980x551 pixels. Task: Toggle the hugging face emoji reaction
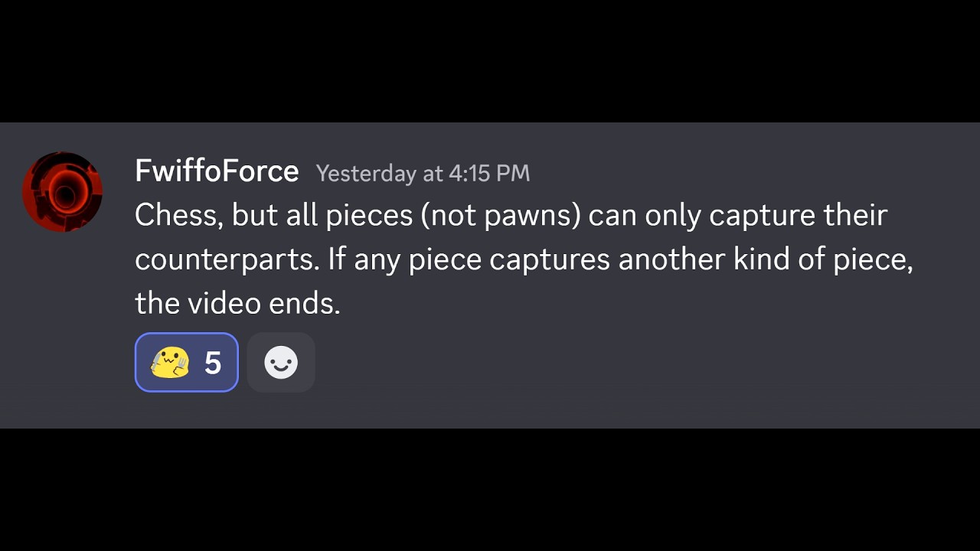[x=186, y=362]
